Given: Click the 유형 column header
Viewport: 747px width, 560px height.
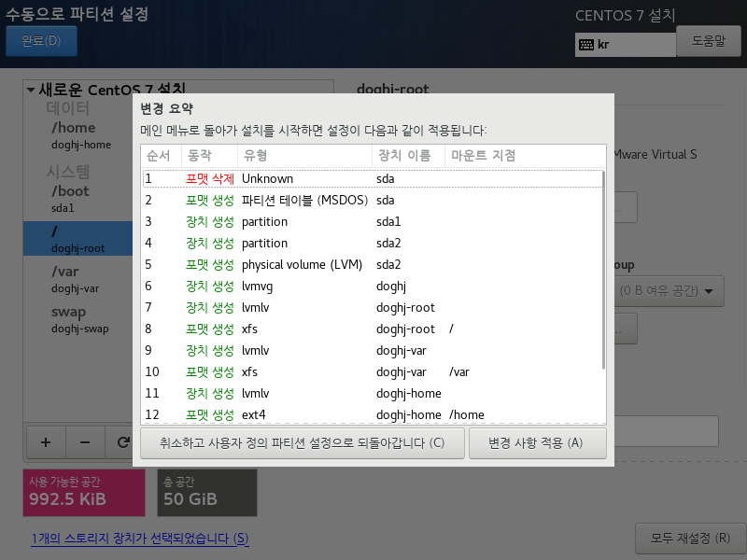Looking at the screenshot, I should coord(304,156).
